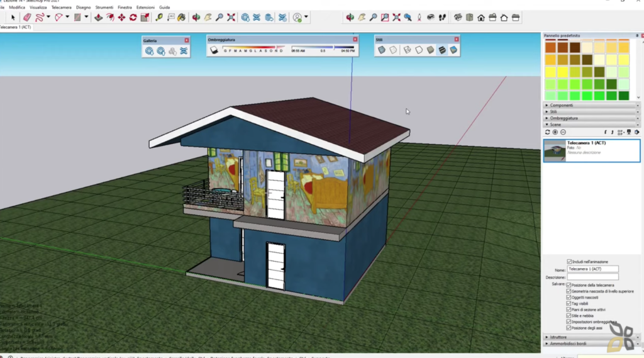Select the Telecamera 1 (ACT) scene thumbnail
The width and height of the screenshot is (644, 358).
click(555, 150)
